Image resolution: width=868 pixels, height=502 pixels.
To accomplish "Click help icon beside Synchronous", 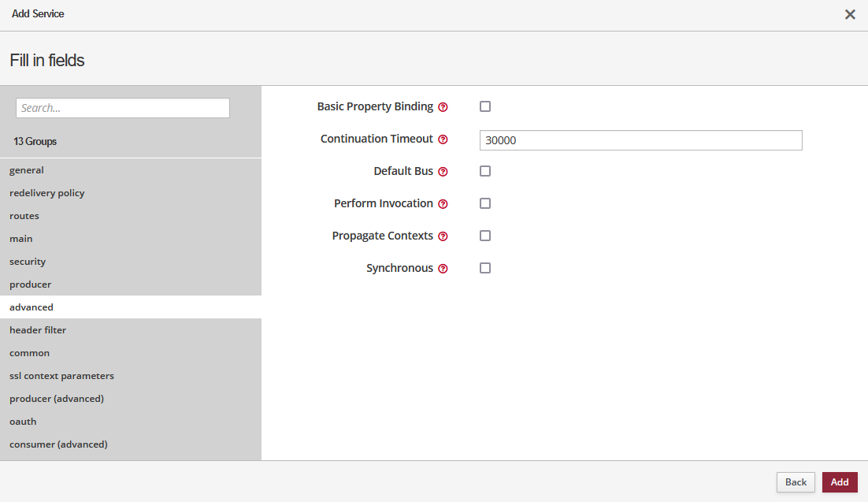I will click(443, 269).
